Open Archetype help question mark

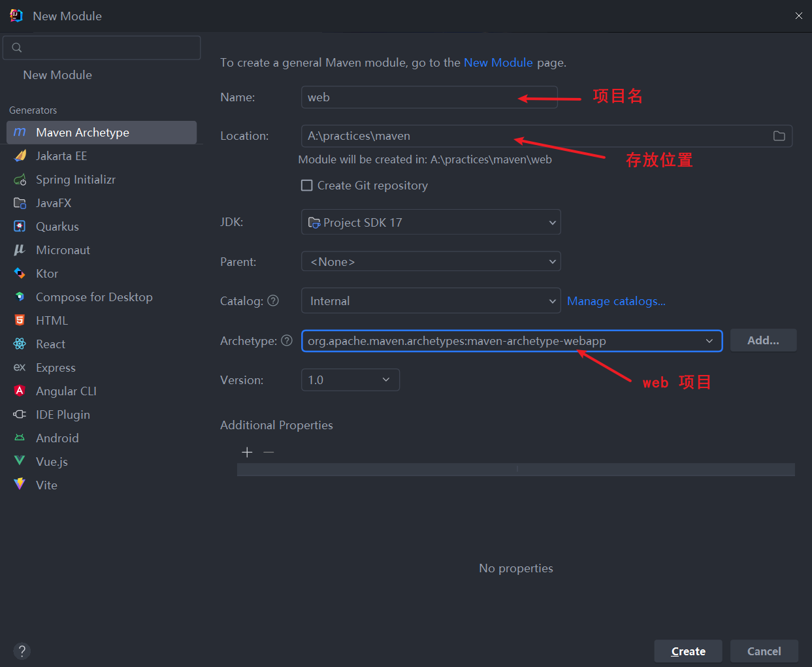pos(287,340)
